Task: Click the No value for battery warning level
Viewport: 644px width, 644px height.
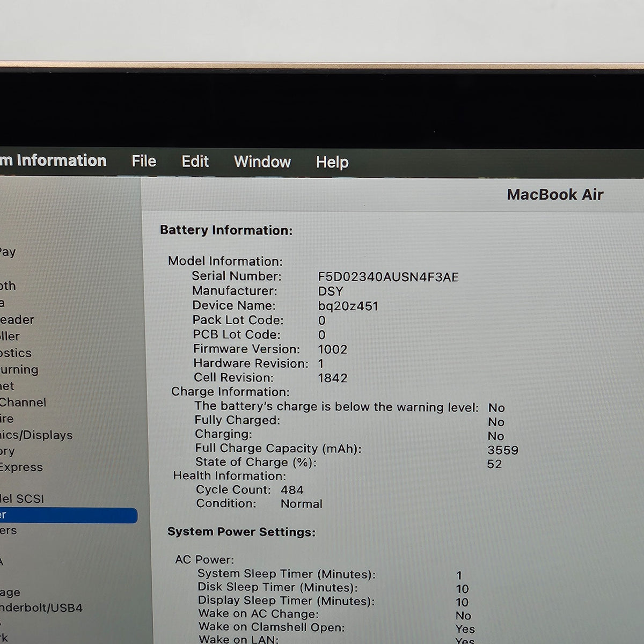Action: tap(496, 408)
